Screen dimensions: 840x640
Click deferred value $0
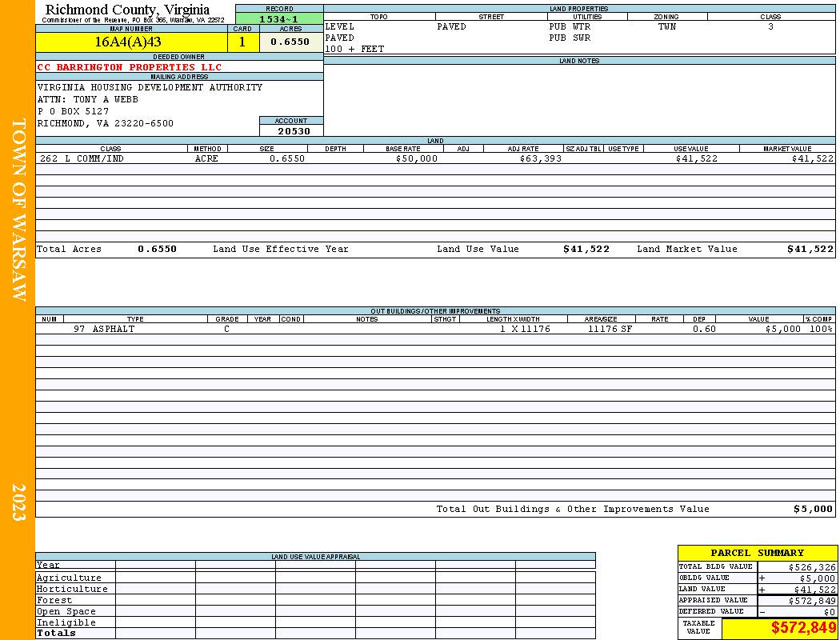830,612
